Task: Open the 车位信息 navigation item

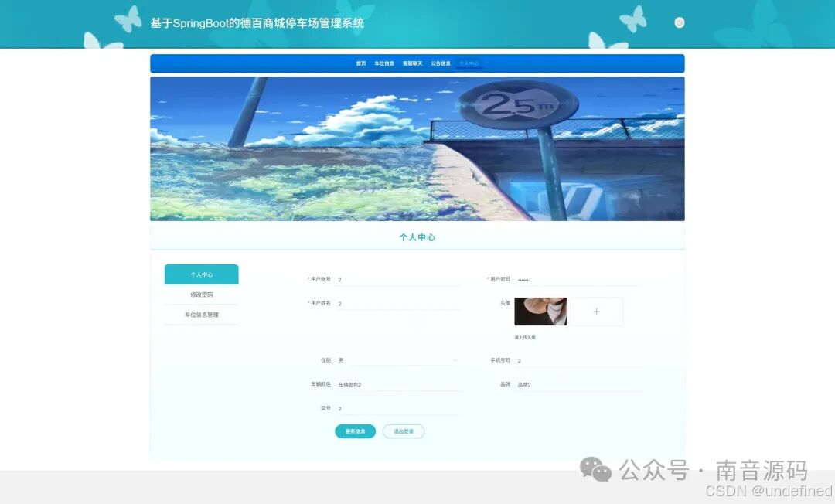Action: coord(384,63)
